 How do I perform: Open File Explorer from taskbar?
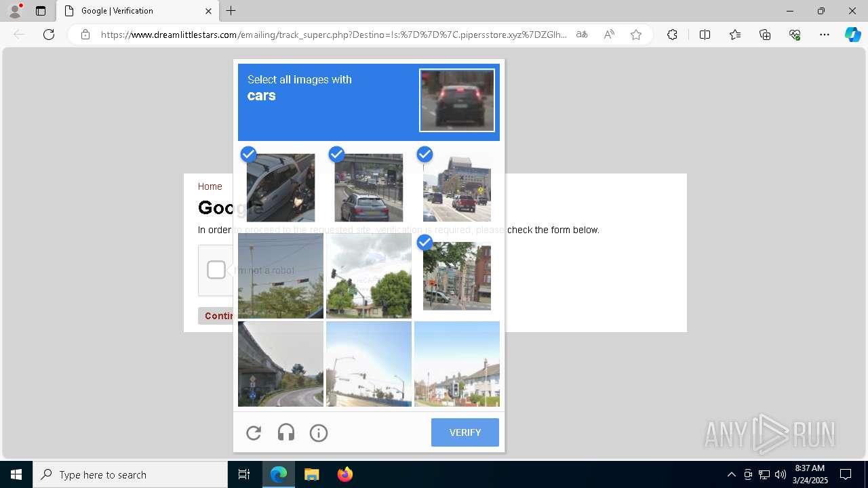[x=312, y=474]
